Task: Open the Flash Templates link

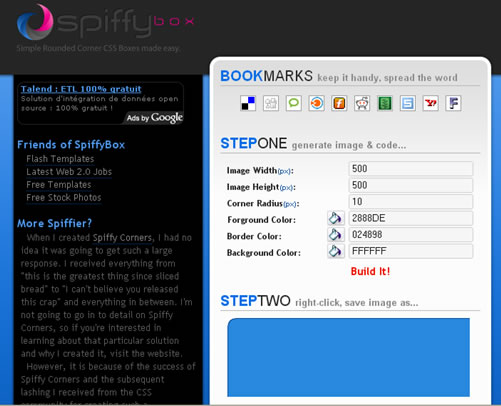Action: 60,159
